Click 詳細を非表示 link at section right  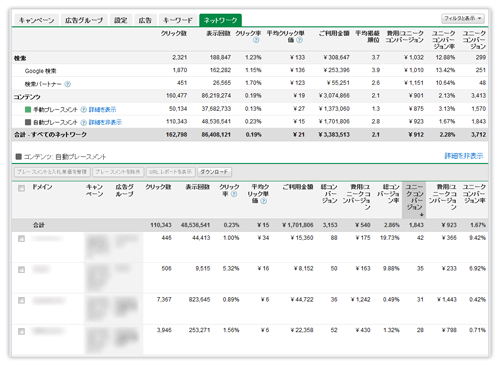click(464, 156)
